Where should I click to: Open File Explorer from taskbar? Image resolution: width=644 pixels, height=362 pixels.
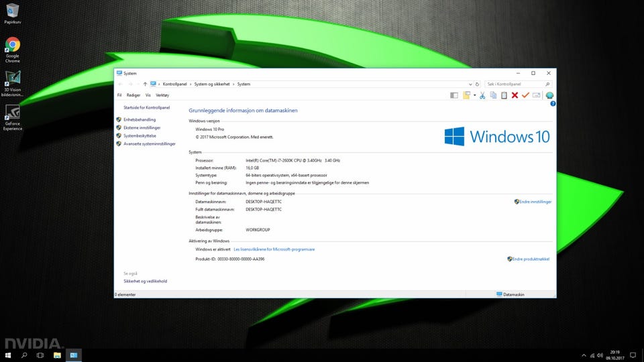tap(57, 355)
